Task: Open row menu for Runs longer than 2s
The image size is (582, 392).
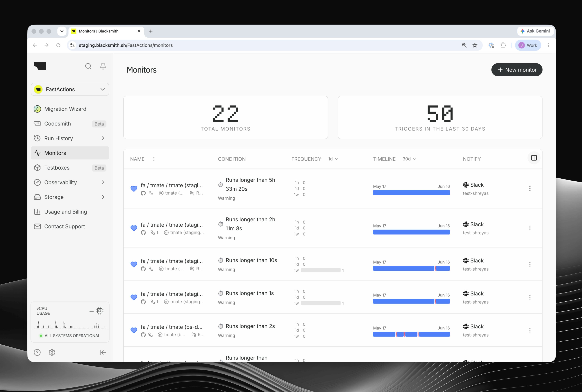Action: pos(530,330)
